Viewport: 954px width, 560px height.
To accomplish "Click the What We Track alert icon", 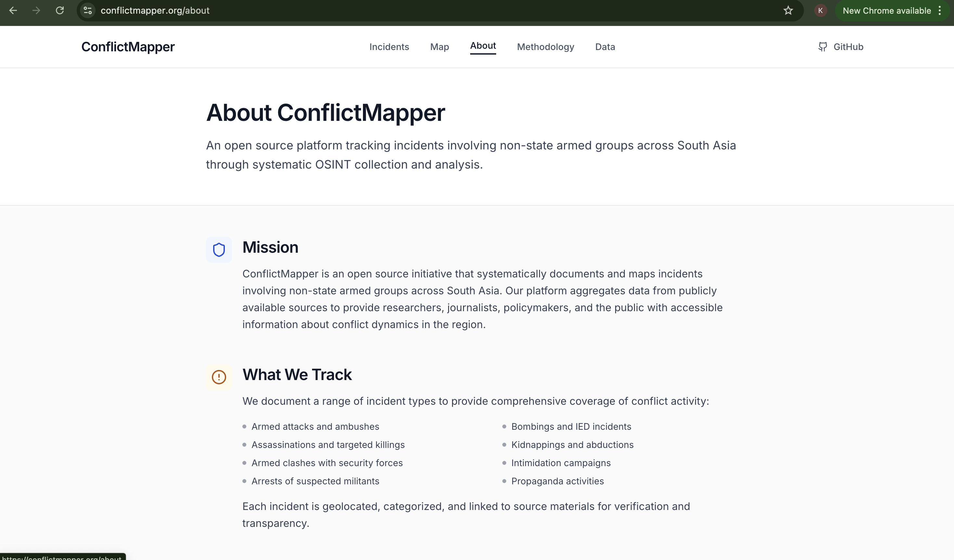I will pos(219,377).
